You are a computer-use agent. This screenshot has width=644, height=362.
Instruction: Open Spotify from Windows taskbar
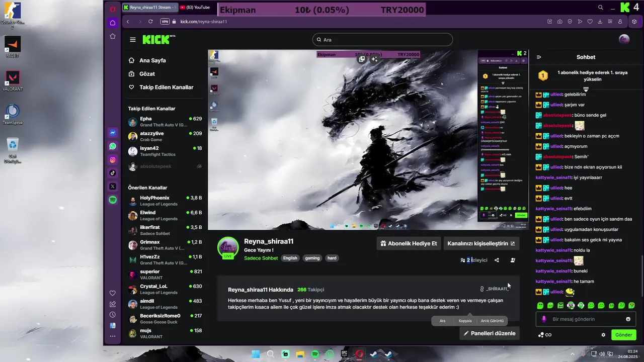tap(315, 354)
